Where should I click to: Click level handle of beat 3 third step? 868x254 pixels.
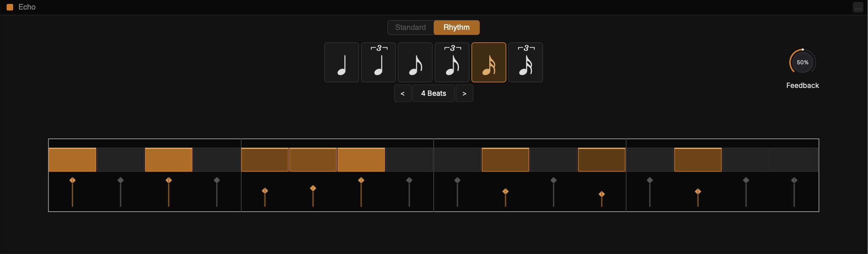click(x=554, y=180)
